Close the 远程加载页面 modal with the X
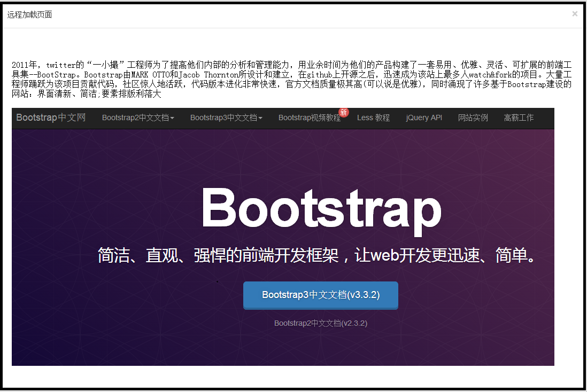This screenshot has height=392, width=587. 575,14
